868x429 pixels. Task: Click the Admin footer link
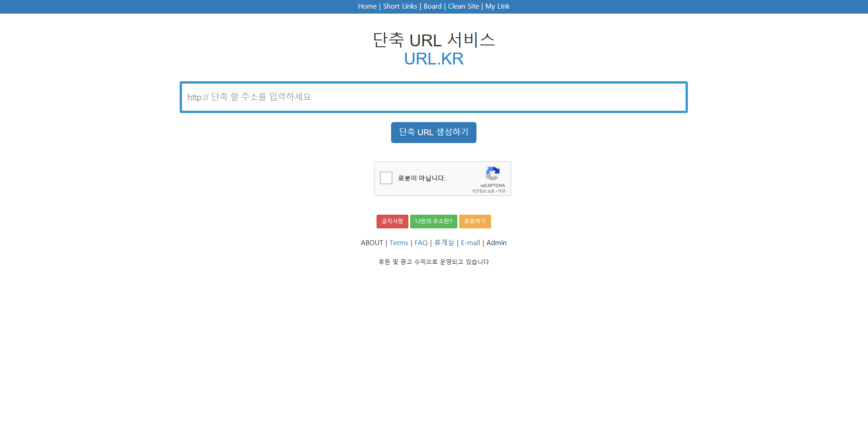(496, 242)
